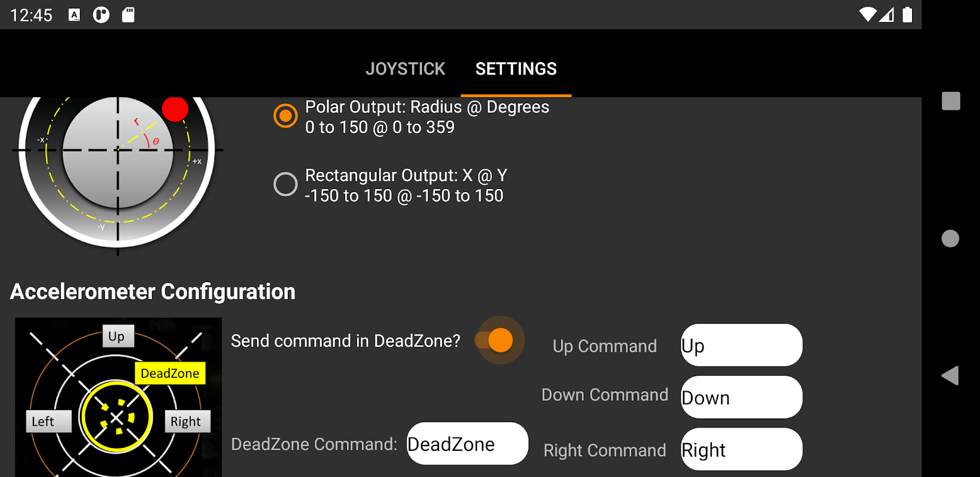
Task: Edit the Down Command field
Action: tap(741, 397)
